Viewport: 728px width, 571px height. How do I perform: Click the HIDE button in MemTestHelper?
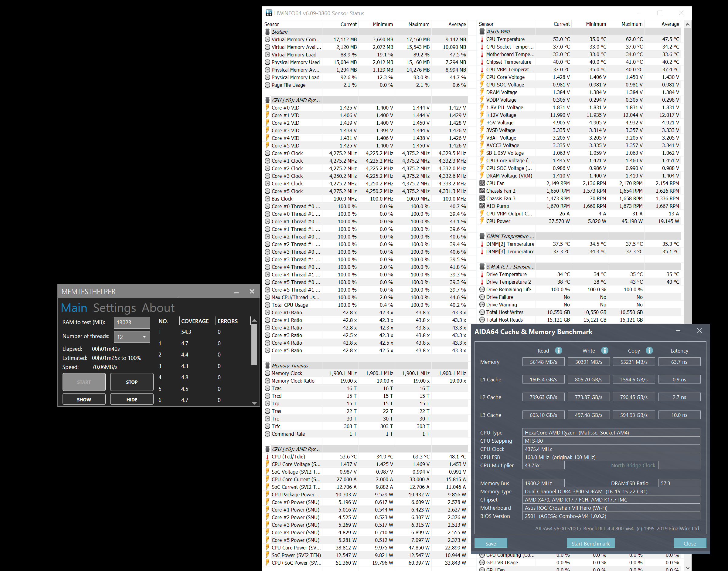(x=131, y=400)
